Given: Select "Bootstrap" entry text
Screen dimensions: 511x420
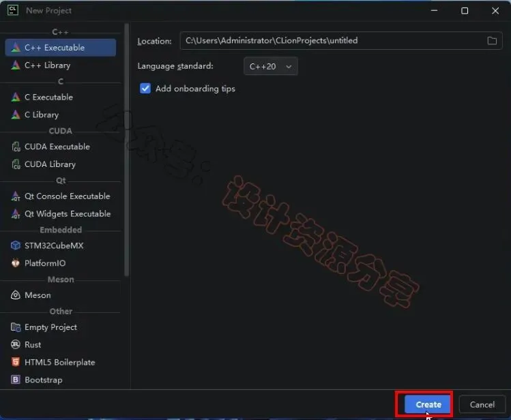Looking at the screenshot, I should [44, 380].
